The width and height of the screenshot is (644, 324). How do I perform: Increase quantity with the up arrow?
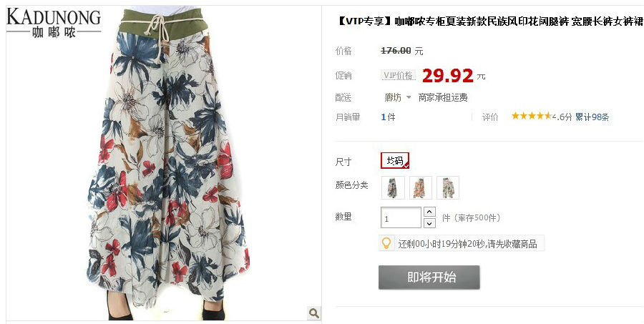pyautogui.click(x=429, y=212)
